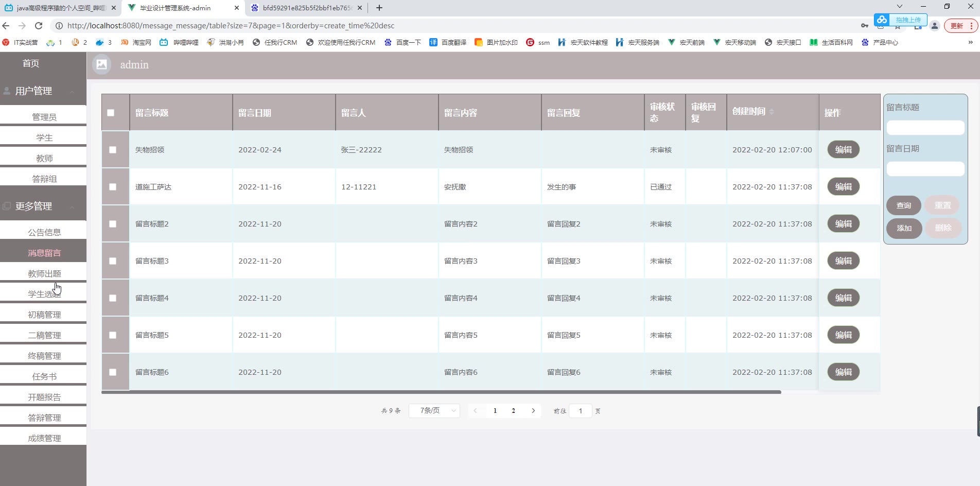This screenshot has width=980, height=486.
Task: Click the admin avatar image icon
Action: pos(102,65)
